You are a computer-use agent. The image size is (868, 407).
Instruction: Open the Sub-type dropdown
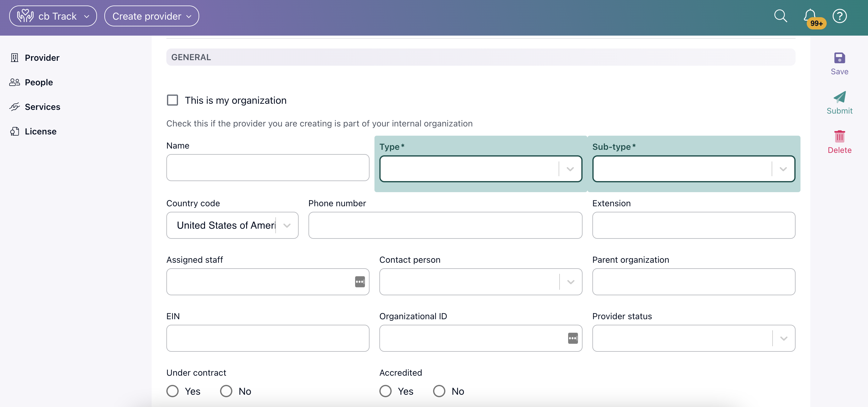694,169
